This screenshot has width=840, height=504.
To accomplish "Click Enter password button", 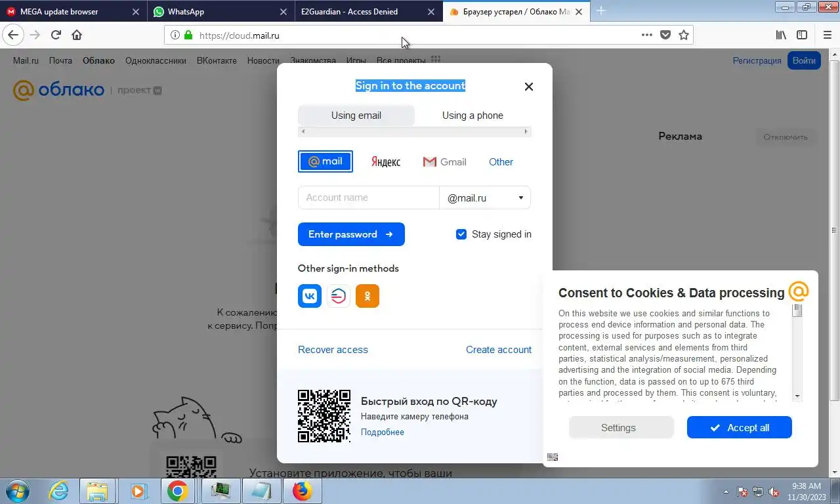I will (x=351, y=234).
